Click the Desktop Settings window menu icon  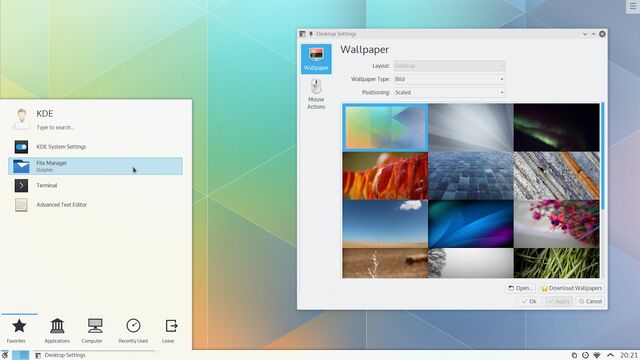point(302,34)
